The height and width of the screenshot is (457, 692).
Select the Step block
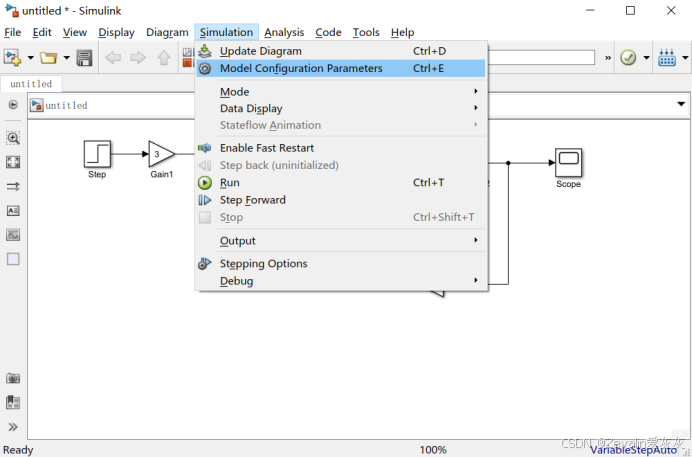point(97,154)
